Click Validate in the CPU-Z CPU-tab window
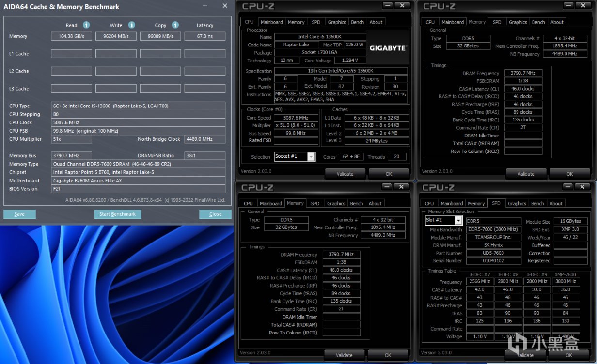597x364 pixels. [x=345, y=174]
